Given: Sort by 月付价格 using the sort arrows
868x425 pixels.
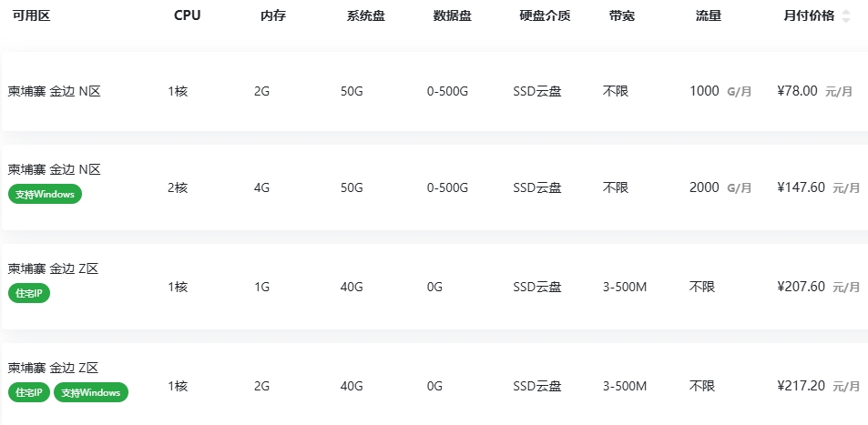Looking at the screenshot, I should 845,16.
